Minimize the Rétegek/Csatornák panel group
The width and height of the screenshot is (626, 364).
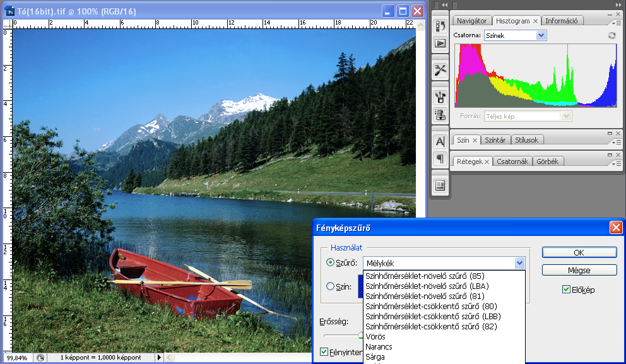pyautogui.click(x=610, y=155)
